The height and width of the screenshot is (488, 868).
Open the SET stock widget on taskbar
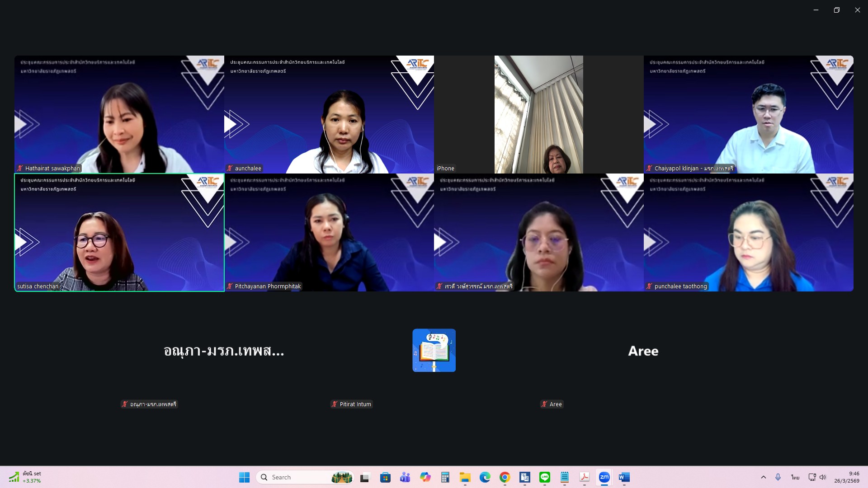coord(25,477)
